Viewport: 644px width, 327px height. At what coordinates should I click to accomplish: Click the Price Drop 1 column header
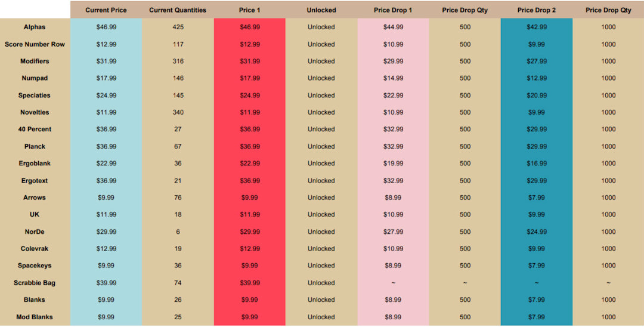click(x=393, y=10)
